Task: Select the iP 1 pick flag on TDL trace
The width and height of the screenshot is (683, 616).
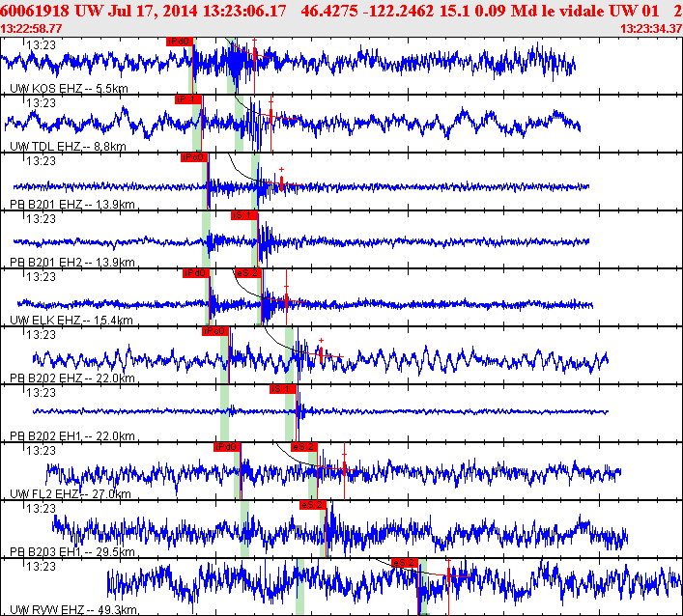Action: click(x=188, y=99)
